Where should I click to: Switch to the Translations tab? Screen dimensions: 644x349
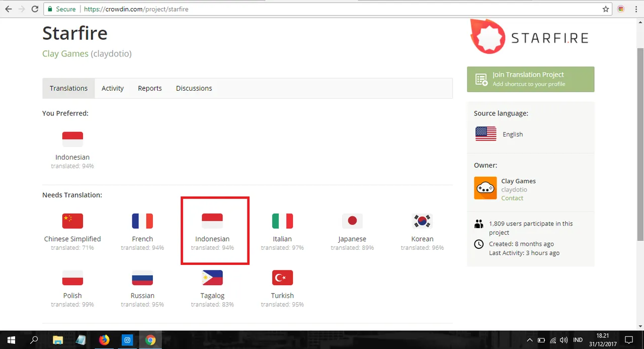pos(68,88)
